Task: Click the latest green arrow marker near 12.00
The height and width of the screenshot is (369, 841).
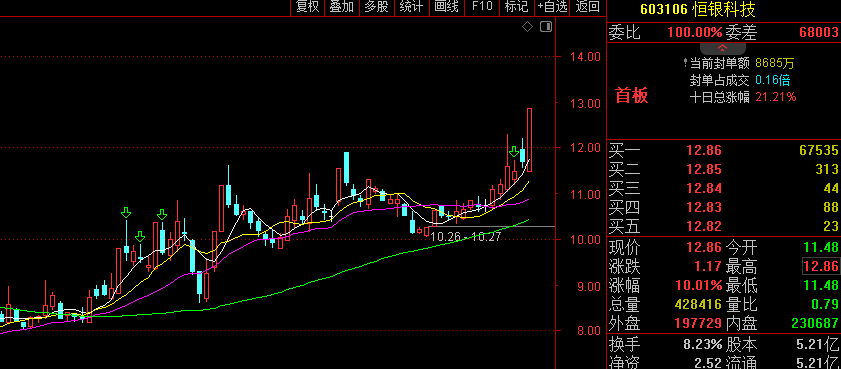Action: tap(514, 151)
